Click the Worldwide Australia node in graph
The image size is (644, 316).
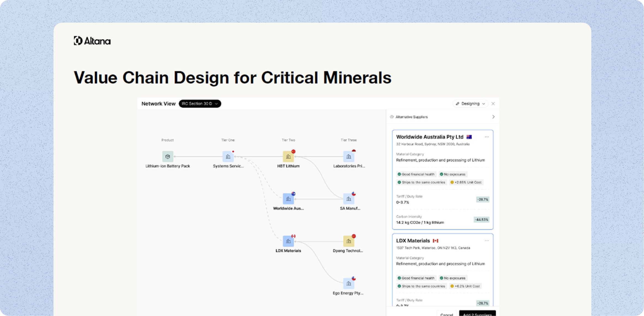coord(288,199)
